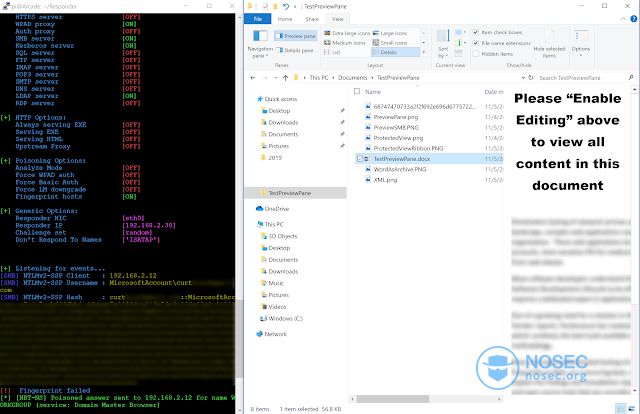Open Videos folder under This PC
This screenshot has width=640, height=414.
click(277, 307)
